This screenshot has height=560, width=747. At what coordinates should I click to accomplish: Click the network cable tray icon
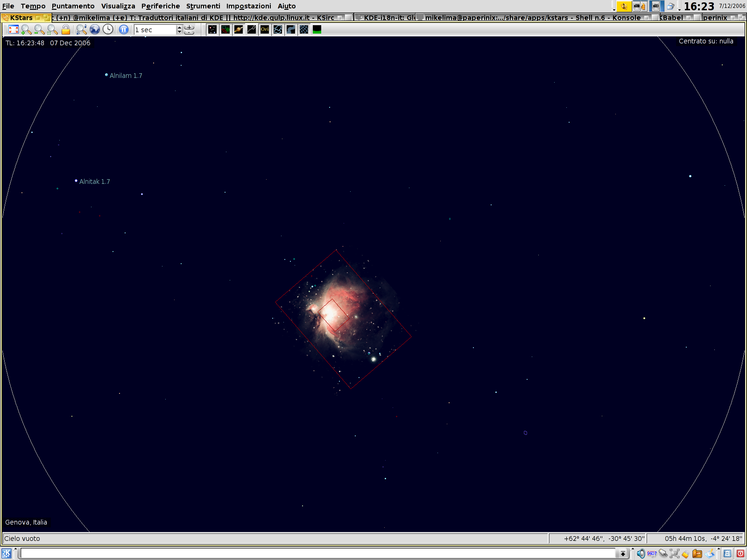pos(663,553)
